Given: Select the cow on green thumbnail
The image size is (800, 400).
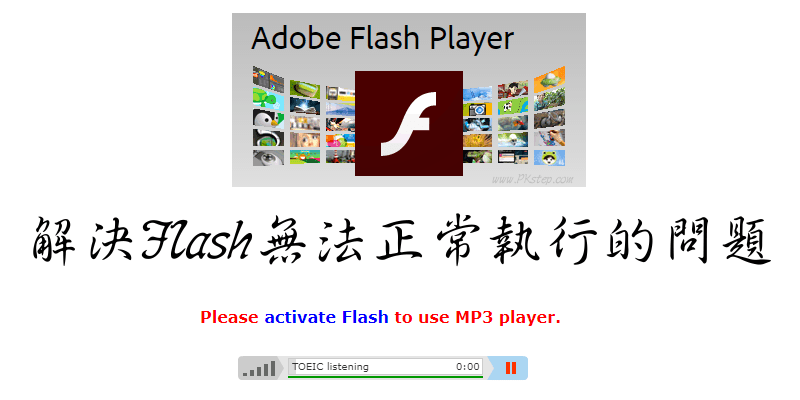Looking at the screenshot, I should [x=513, y=107].
